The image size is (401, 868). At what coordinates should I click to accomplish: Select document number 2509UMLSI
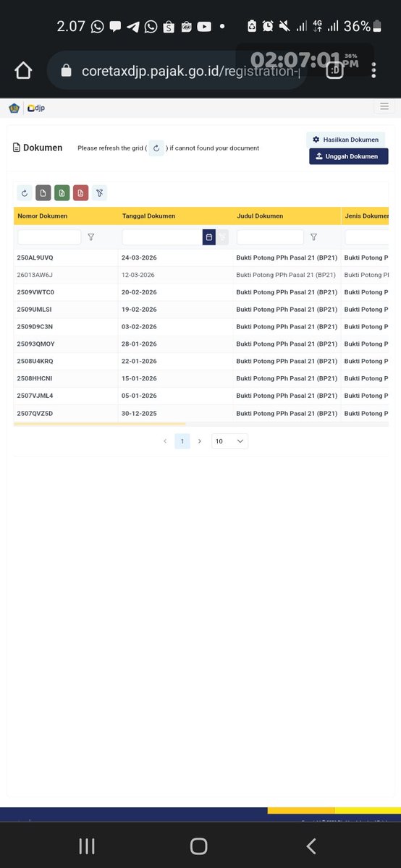35,310
